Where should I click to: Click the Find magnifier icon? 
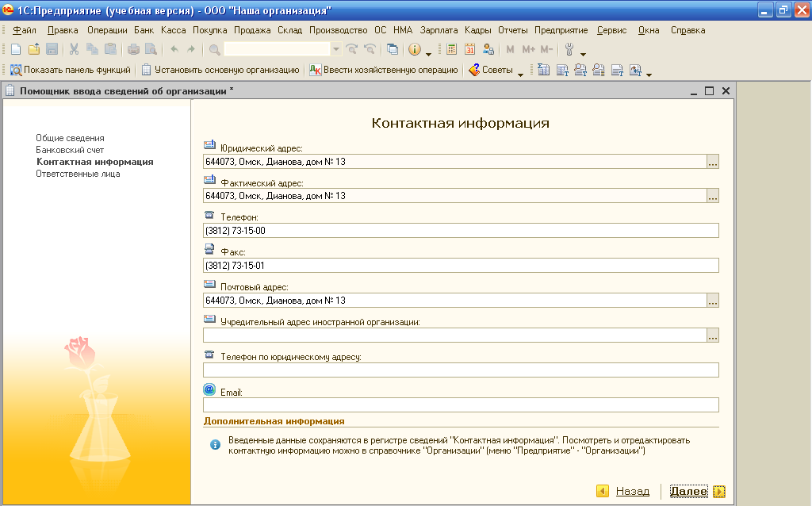point(214,50)
